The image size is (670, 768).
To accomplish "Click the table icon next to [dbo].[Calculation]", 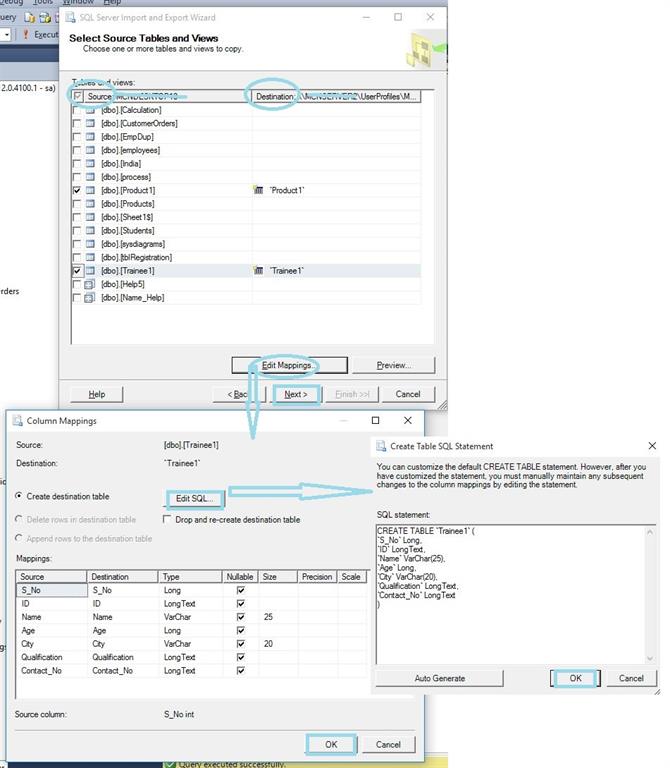I will click(90, 110).
